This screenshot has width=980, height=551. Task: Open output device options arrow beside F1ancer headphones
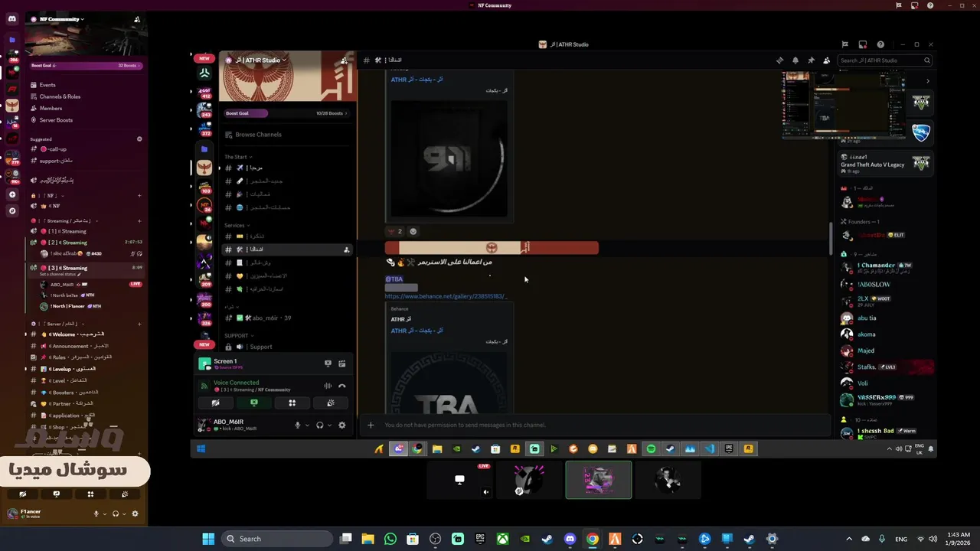124,514
